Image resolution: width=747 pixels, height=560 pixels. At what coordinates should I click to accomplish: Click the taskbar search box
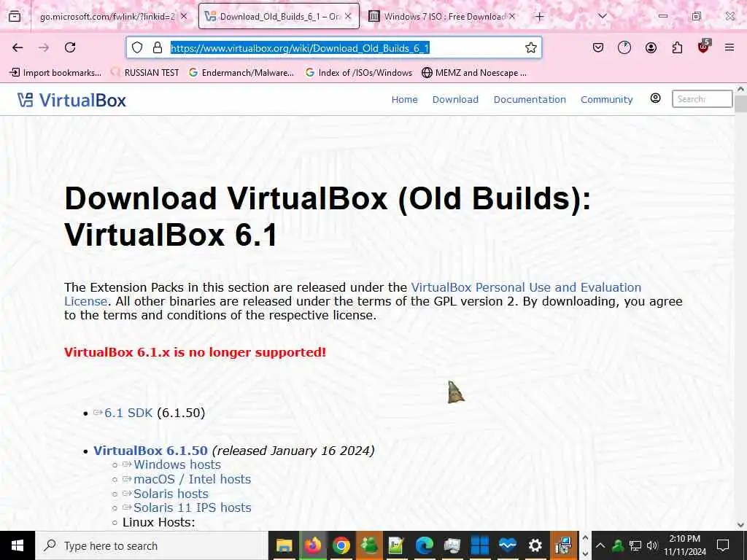[x=152, y=545]
